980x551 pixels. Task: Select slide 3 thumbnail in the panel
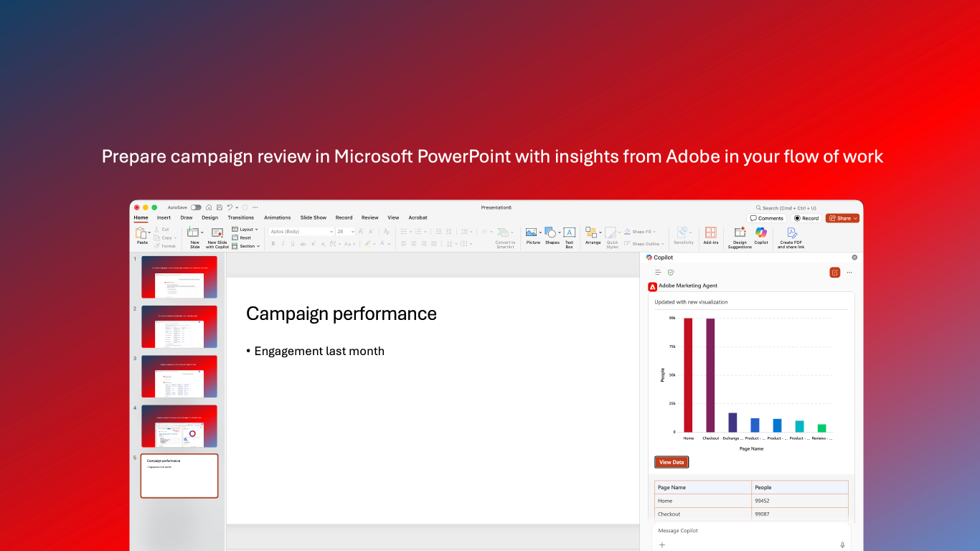(x=179, y=376)
